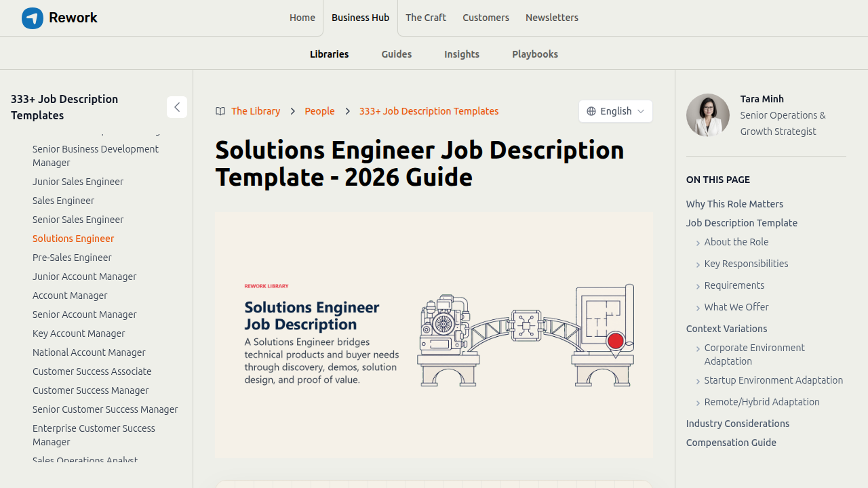This screenshot has width=868, height=488.
Task: Open The Library breadcrumb link
Action: point(256,111)
